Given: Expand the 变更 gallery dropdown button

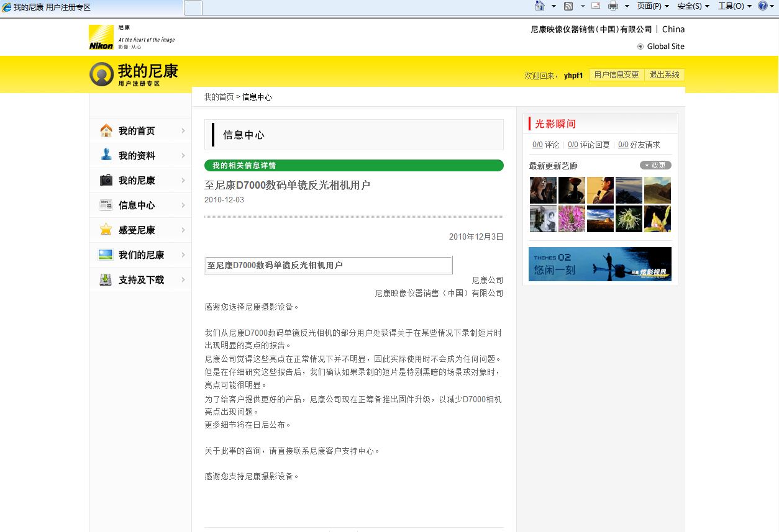Looking at the screenshot, I should 655,165.
